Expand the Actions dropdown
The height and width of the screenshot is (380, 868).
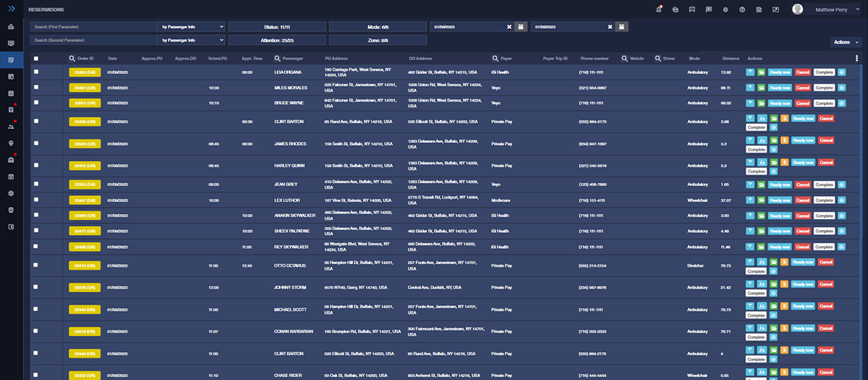point(842,42)
